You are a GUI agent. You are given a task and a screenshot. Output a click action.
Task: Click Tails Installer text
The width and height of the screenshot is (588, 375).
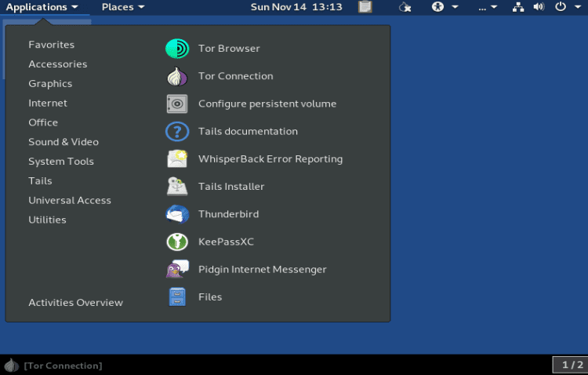click(231, 187)
